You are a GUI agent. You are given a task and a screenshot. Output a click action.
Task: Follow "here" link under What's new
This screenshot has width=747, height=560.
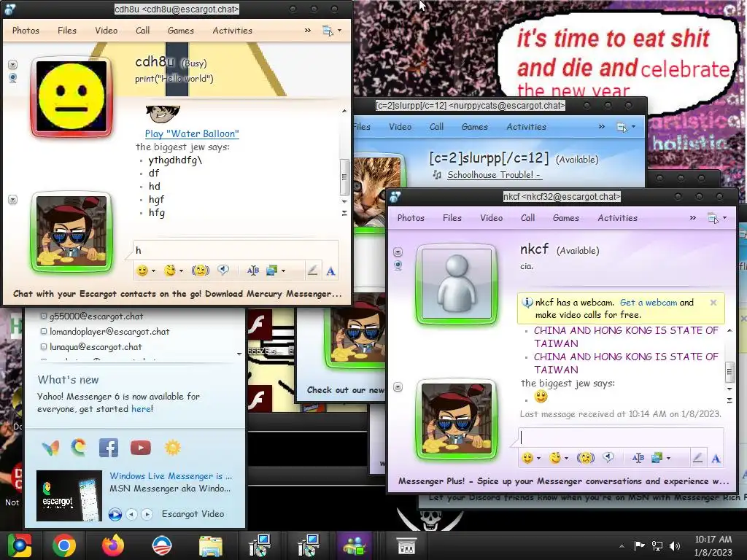click(142, 408)
